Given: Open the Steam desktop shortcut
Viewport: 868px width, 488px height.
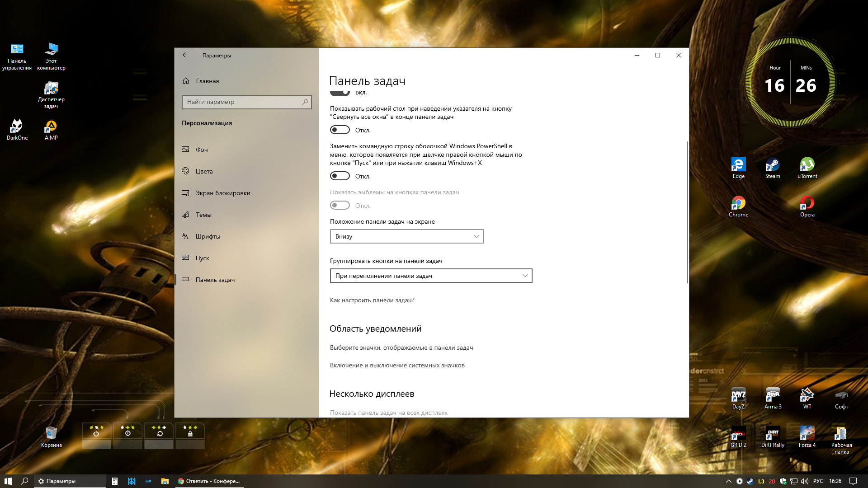Looking at the screenshot, I should [x=772, y=165].
